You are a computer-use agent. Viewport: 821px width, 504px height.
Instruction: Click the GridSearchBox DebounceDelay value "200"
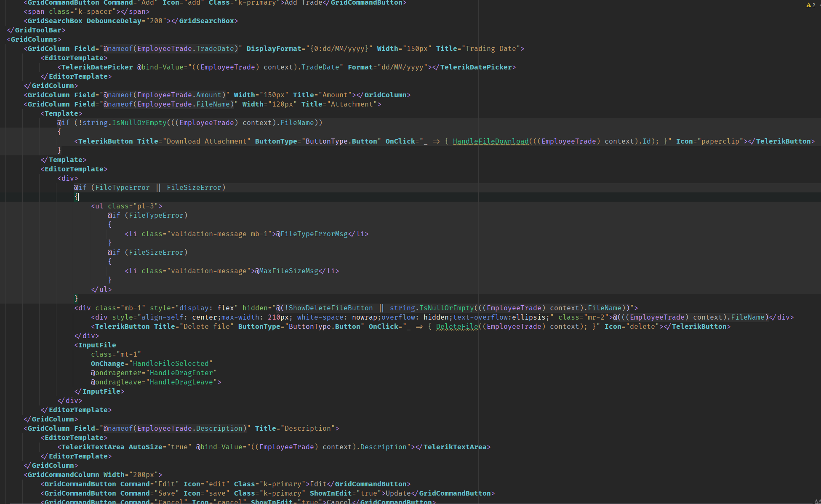pos(156,21)
